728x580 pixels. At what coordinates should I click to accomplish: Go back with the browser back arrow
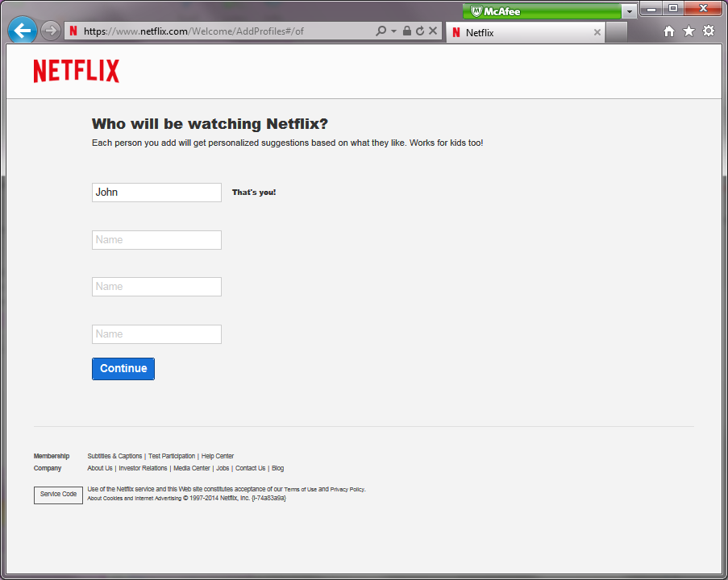(x=23, y=31)
